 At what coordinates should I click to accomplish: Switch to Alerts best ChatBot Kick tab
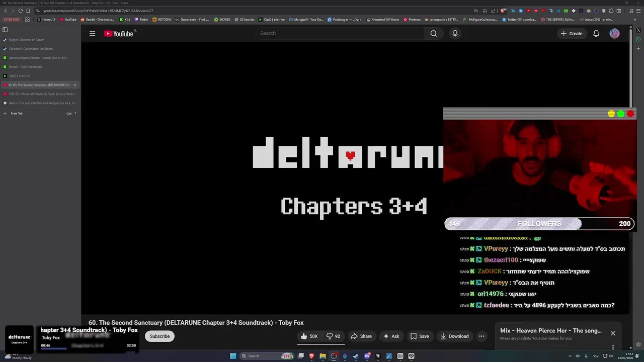(40, 103)
